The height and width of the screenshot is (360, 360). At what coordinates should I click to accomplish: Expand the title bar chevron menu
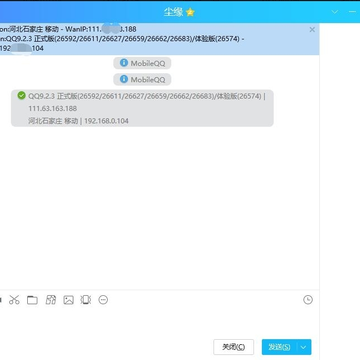coord(335,12)
